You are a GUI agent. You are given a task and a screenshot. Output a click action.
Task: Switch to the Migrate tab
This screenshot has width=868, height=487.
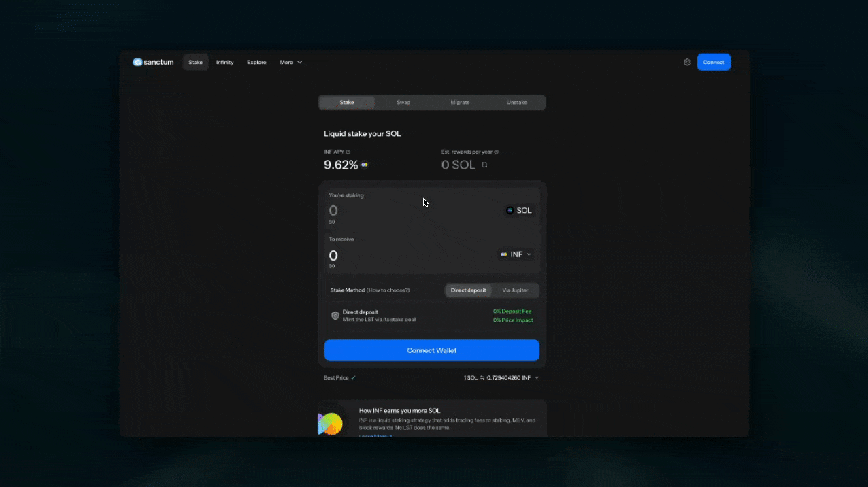tap(460, 102)
